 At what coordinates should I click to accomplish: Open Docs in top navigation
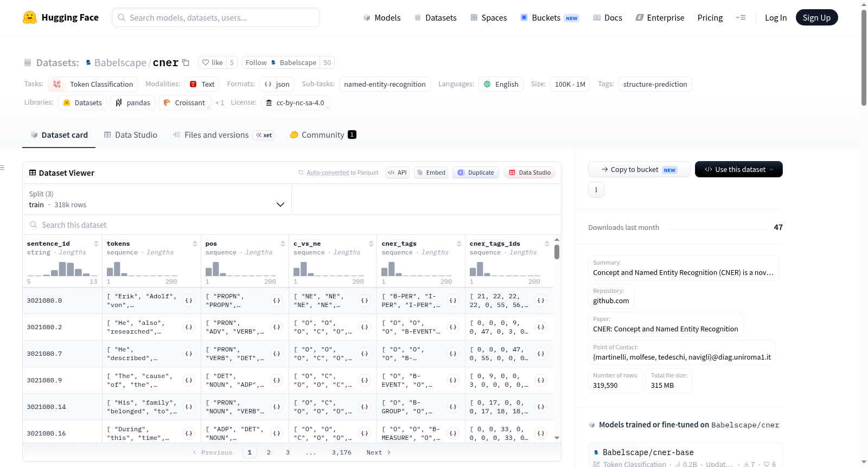coord(608,17)
